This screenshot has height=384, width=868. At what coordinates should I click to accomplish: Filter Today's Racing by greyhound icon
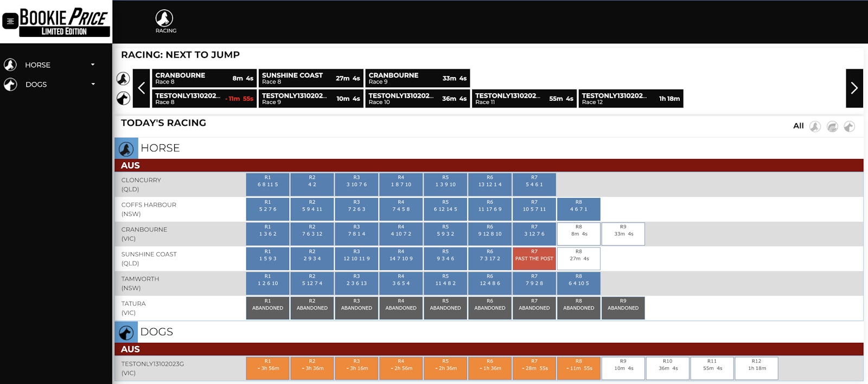pyautogui.click(x=849, y=126)
